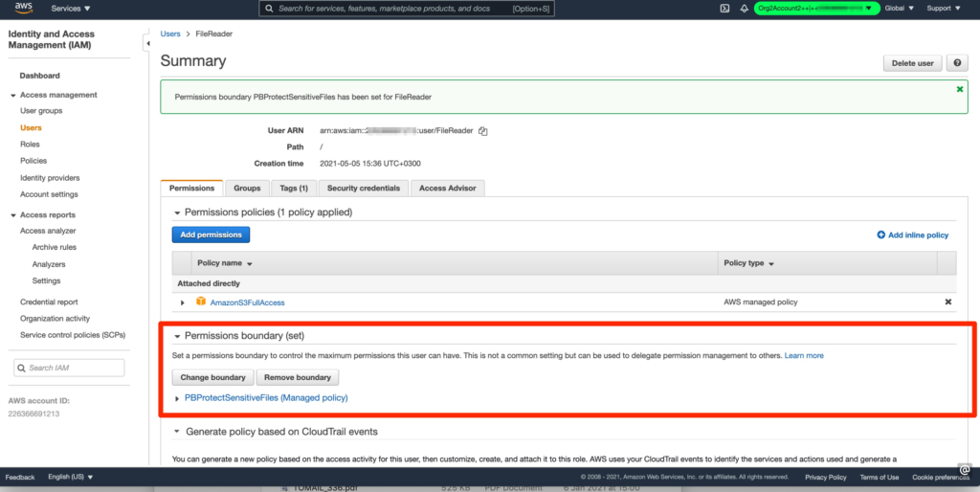Collapse the IAM side navigation panel handle
The image size is (980, 492).
(x=147, y=44)
